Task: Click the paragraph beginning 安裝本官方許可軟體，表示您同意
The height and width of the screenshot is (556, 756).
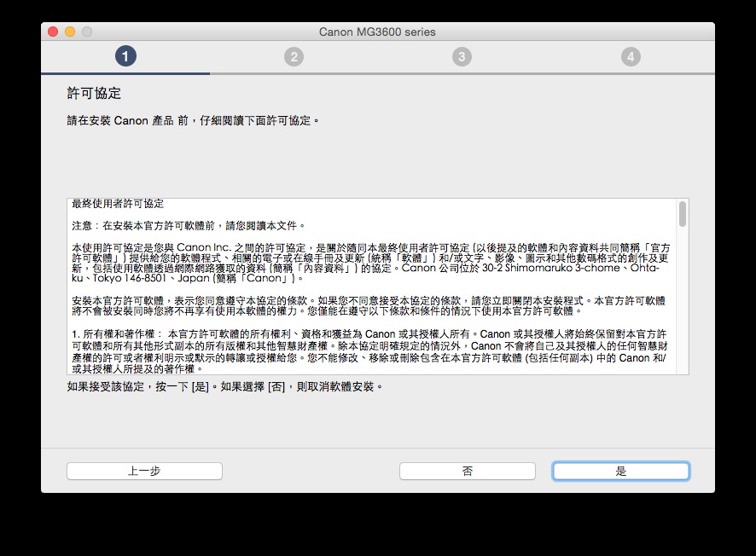Action: (369, 306)
